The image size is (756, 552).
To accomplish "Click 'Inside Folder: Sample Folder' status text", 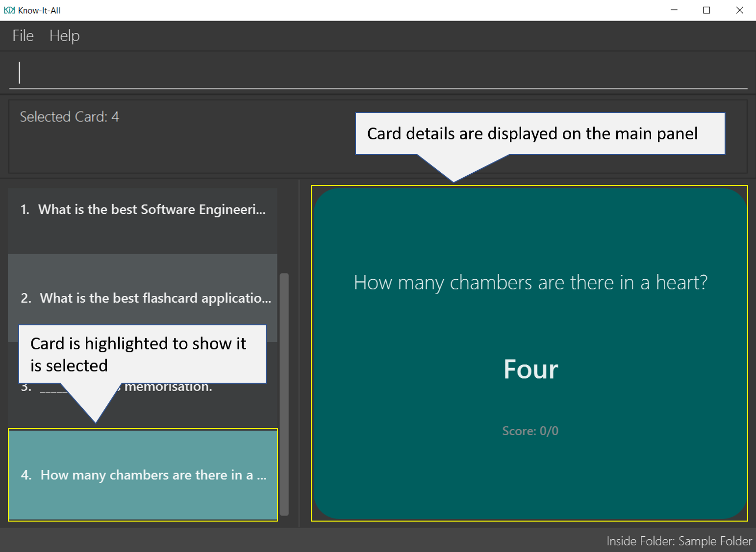I will tap(679, 541).
